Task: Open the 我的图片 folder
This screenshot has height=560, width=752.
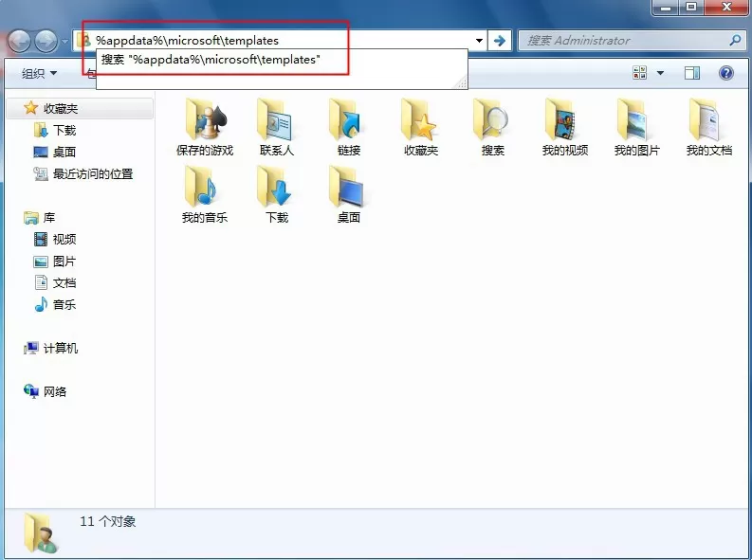Action: coord(636,127)
